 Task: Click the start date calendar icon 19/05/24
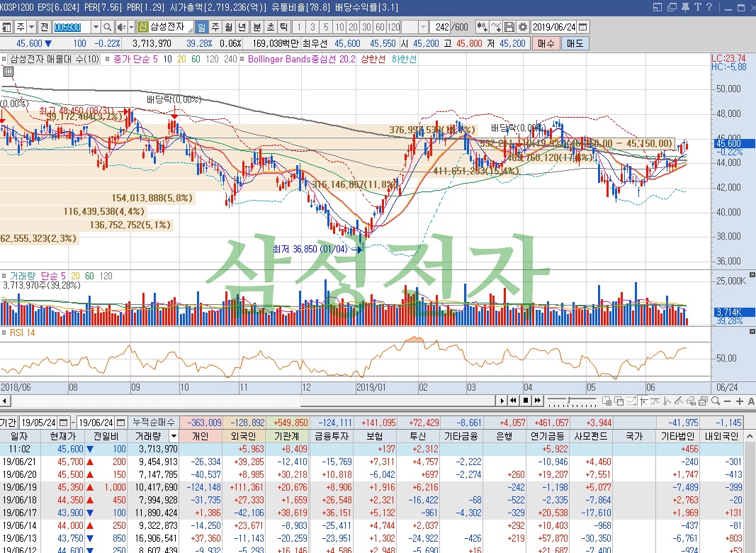point(64,423)
